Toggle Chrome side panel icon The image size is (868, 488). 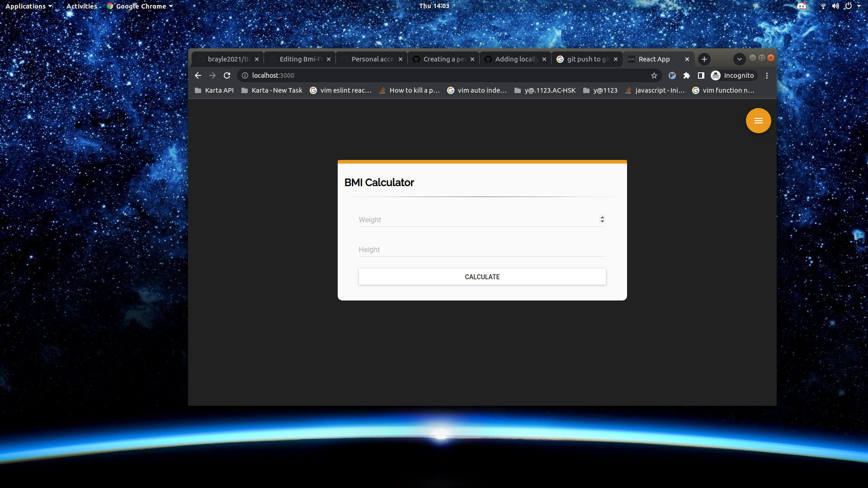[701, 75]
